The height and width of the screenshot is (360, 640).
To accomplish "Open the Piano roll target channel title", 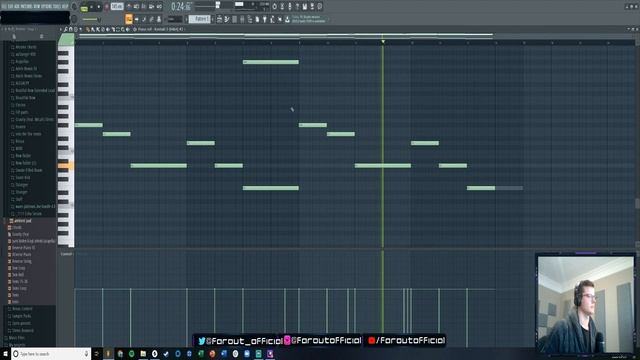I will [x=160, y=29].
